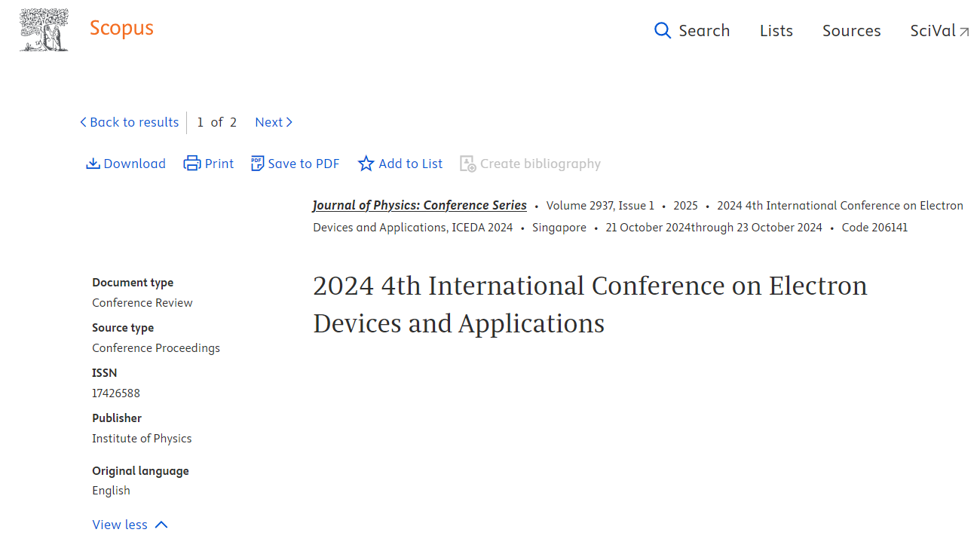Select the Document type label
Image resolution: width=980 pixels, height=557 pixels.
click(x=133, y=282)
